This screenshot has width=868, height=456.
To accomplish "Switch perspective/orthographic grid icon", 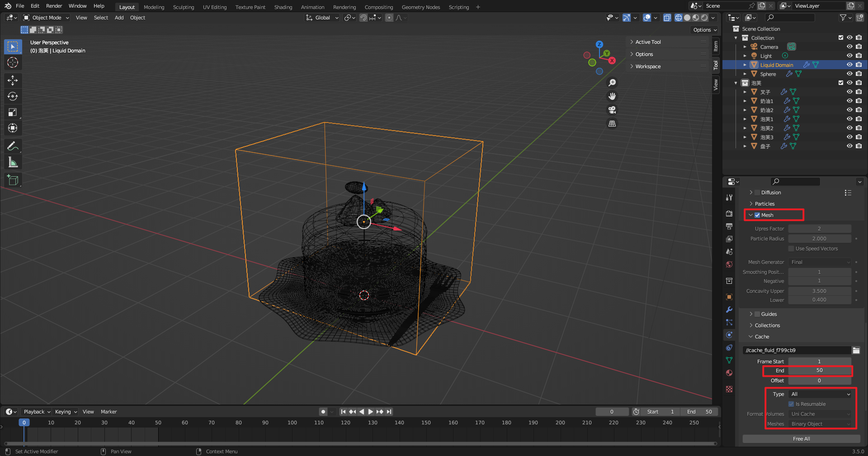I will pos(612,123).
